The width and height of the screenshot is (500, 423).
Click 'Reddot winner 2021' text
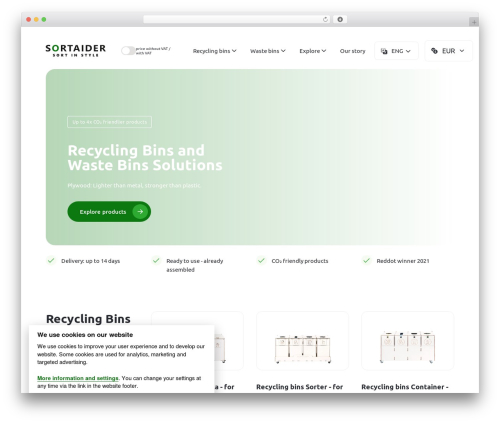point(403,261)
